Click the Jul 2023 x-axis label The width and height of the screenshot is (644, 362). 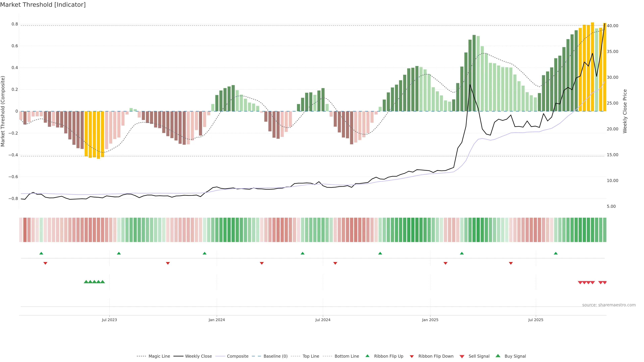(x=109, y=320)
